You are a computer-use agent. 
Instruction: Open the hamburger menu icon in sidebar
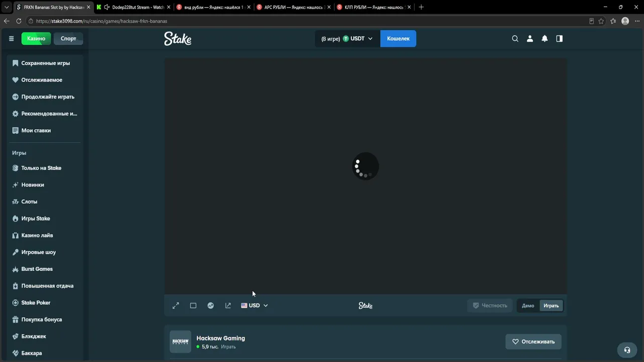tap(11, 39)
